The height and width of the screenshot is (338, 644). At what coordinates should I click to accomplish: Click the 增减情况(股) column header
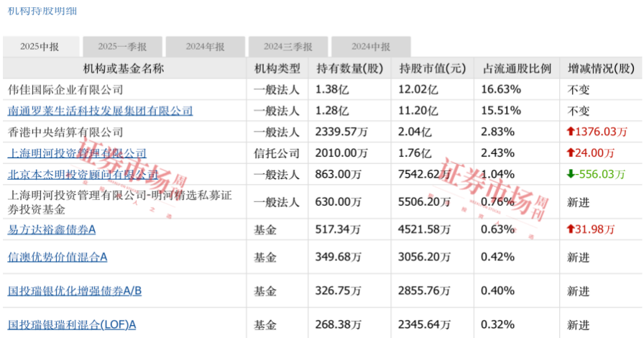(602, 69)
